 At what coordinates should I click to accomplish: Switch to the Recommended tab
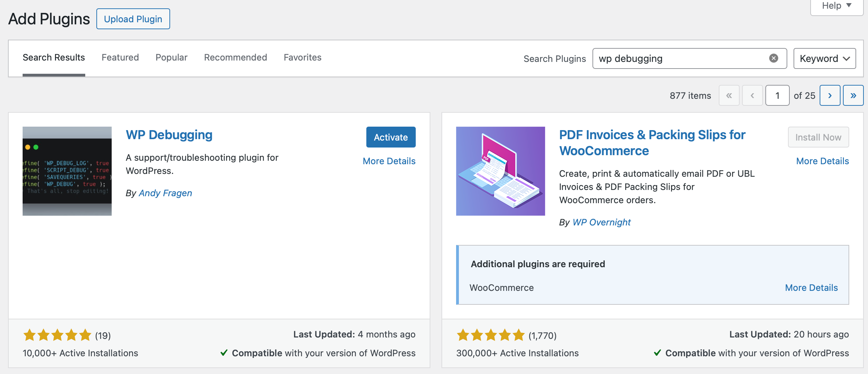point(236,57)
